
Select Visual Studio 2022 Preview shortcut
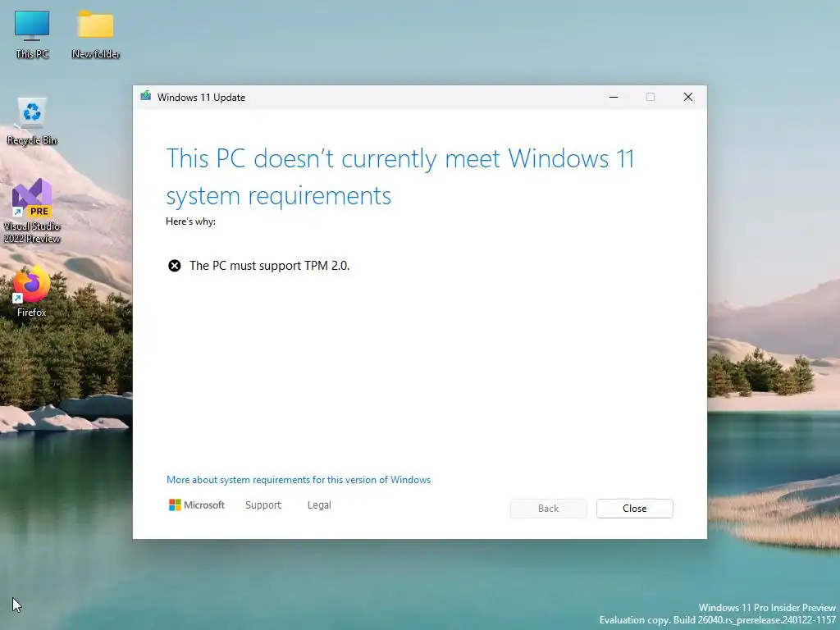click(x=32, y=211)
